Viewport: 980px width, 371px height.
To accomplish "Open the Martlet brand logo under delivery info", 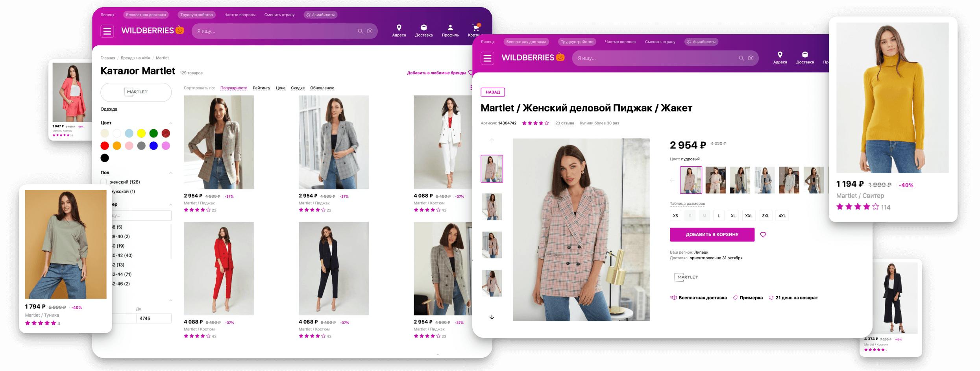I will (686, 277).
